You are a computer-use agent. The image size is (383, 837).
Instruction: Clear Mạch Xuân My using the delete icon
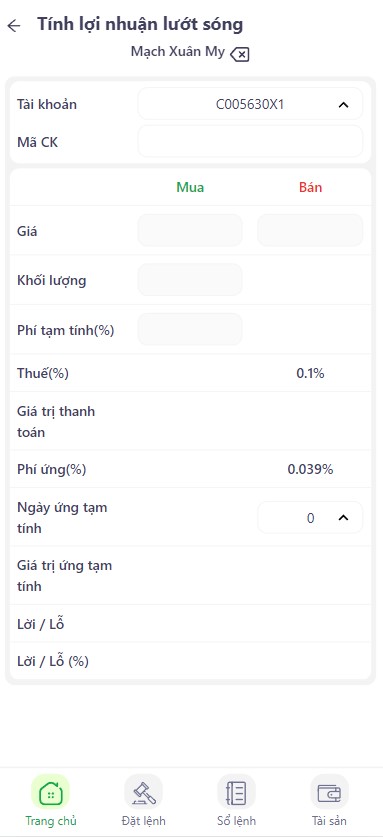tap(240, 54)
